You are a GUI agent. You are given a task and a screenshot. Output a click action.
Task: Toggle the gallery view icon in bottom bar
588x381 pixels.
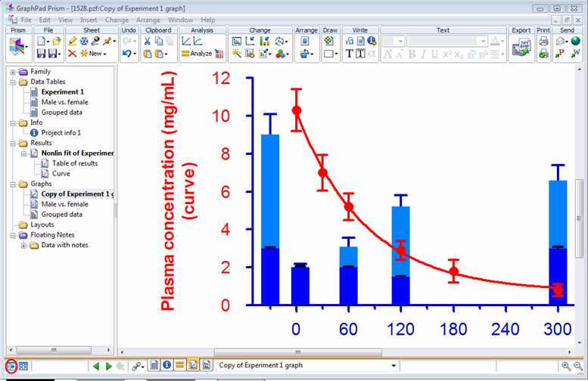tap(23, 366)
